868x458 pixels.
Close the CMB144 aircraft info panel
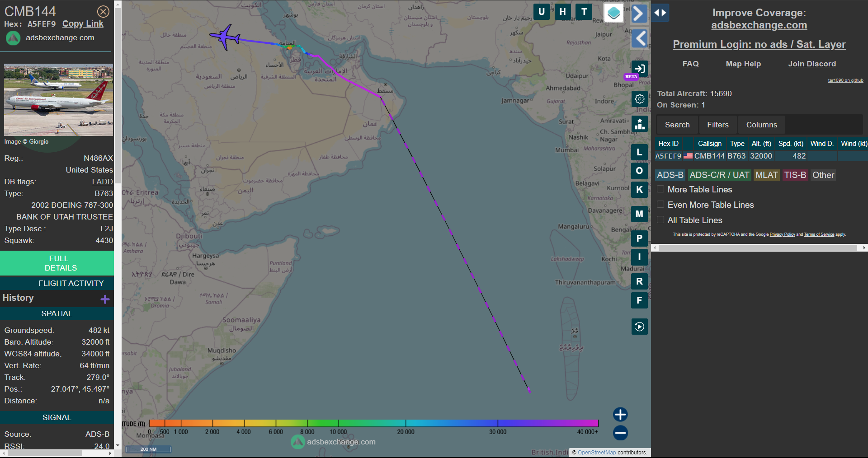tap(103, 11)
